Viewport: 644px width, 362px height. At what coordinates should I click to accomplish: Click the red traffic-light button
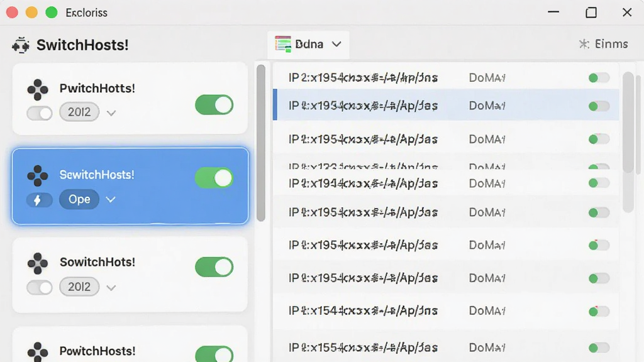pos(12,13)
